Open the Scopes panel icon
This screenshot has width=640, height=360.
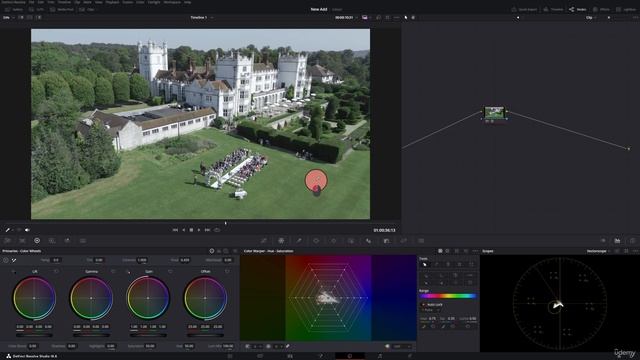(618, 241)
